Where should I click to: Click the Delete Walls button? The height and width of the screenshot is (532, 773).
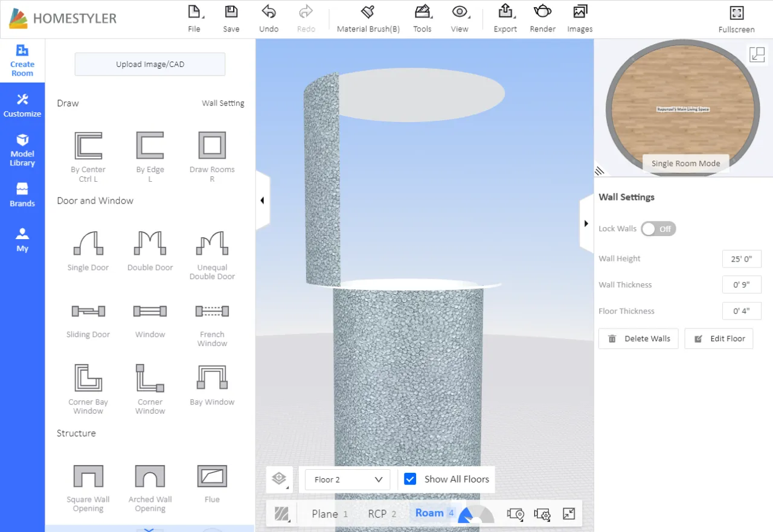[638, 339]
